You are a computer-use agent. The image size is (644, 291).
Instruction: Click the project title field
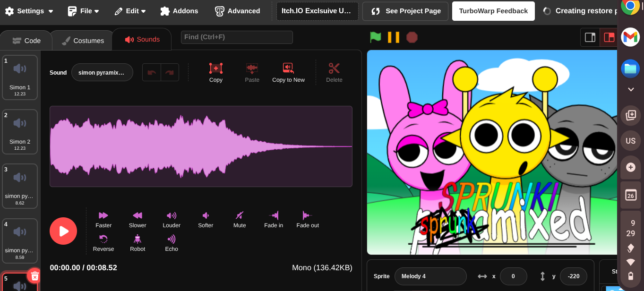tap(317, 11)
